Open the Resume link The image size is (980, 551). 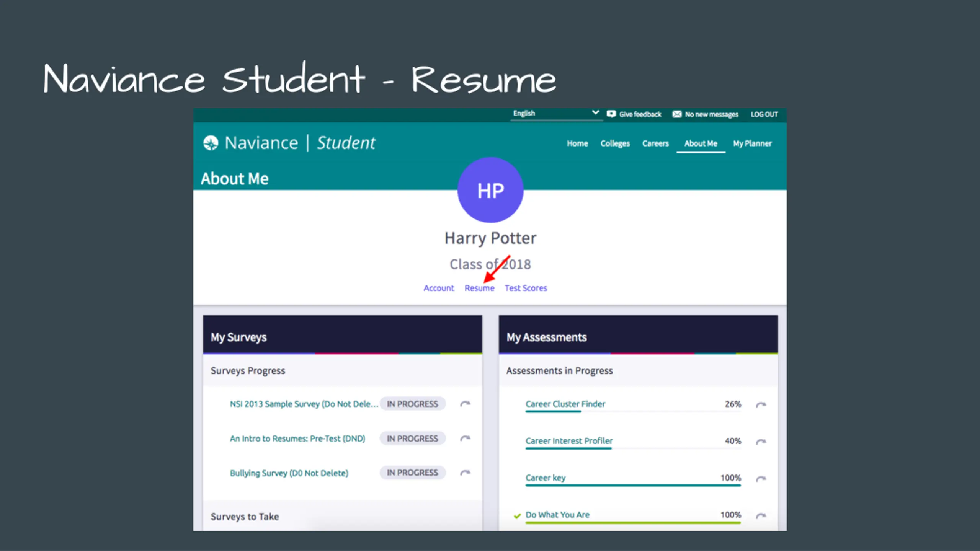pos(479,288)
